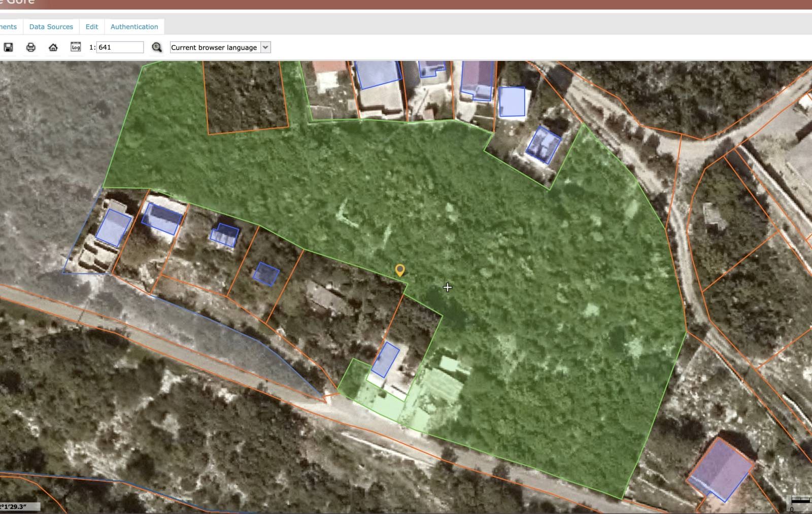Select the purple building at bottom right
This screenshot has width=812, height=514.
pos(720,469)
